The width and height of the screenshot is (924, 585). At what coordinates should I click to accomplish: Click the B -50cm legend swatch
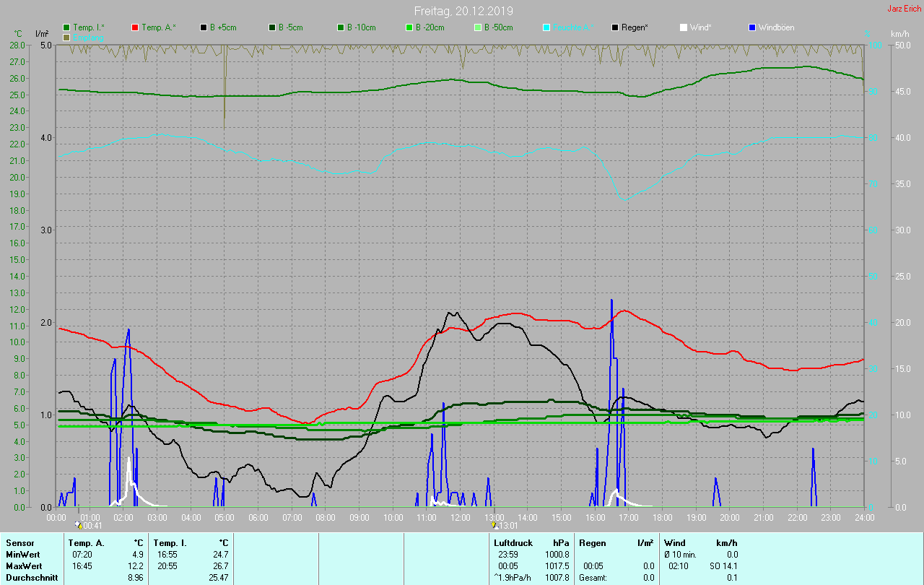[477, 27]
